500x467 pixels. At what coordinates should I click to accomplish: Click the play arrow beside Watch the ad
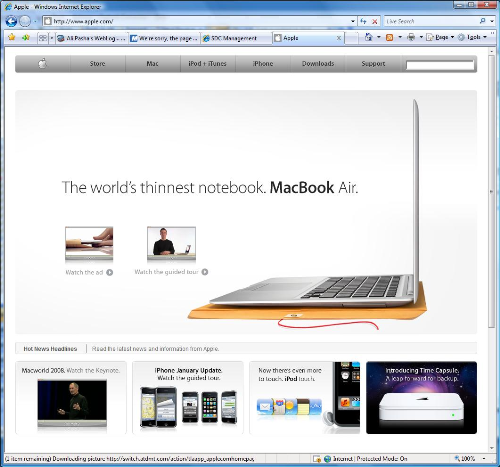110,272
